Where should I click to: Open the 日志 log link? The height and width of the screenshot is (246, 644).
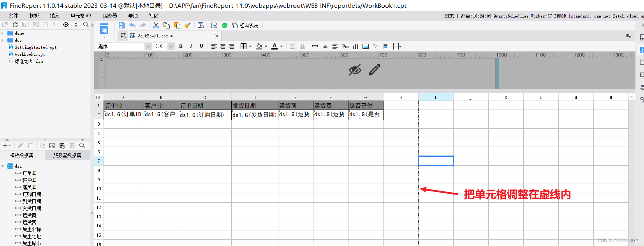tap(449, 16)
